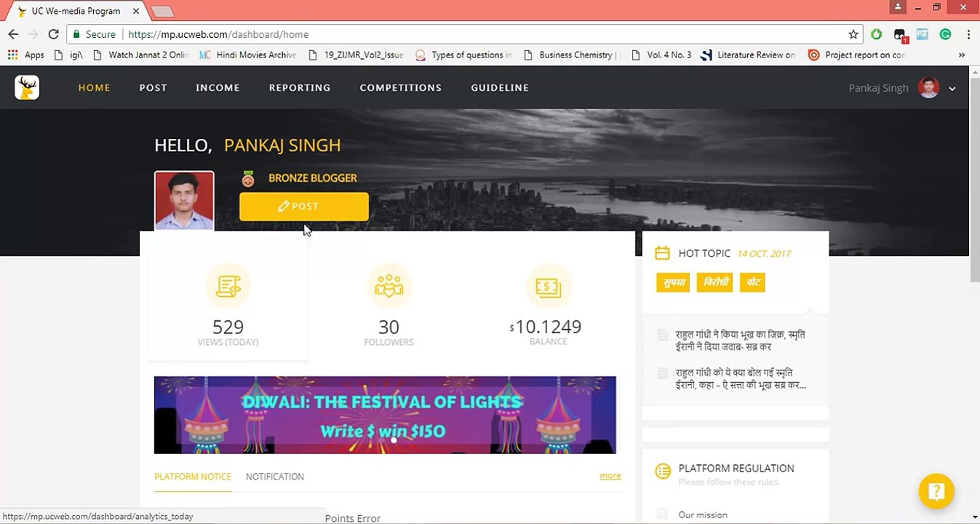Show more bookmarks with the double chevron

[x=962, y=55]
